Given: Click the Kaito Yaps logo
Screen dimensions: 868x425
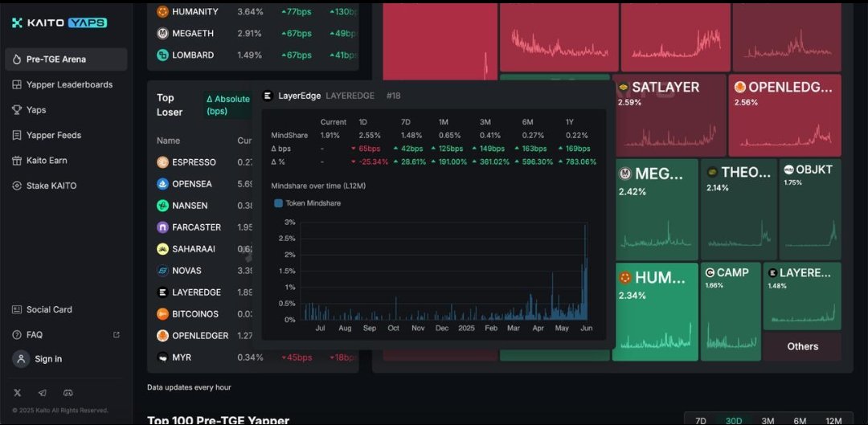Looking at the screenshot, I should point(59,22).
